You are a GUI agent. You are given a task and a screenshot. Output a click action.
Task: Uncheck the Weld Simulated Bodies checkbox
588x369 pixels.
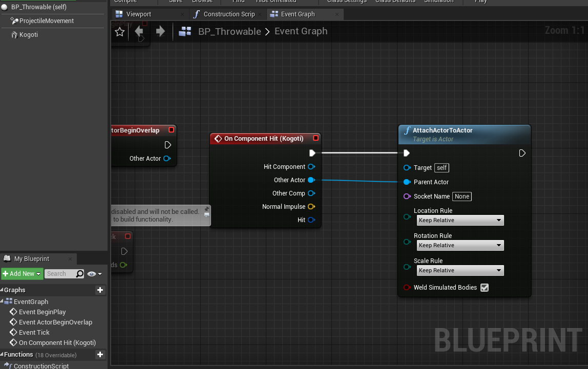(x=485, y=288)
